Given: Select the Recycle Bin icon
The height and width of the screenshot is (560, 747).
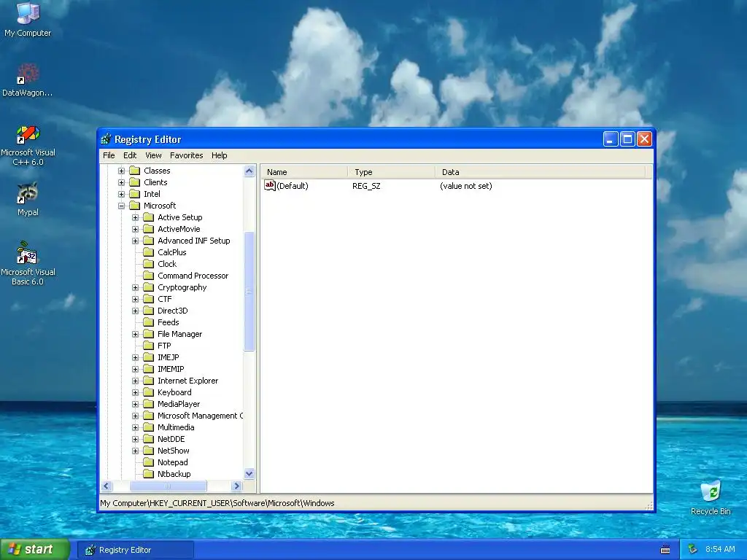Looking at the screenshot, I should pos(711,491).
